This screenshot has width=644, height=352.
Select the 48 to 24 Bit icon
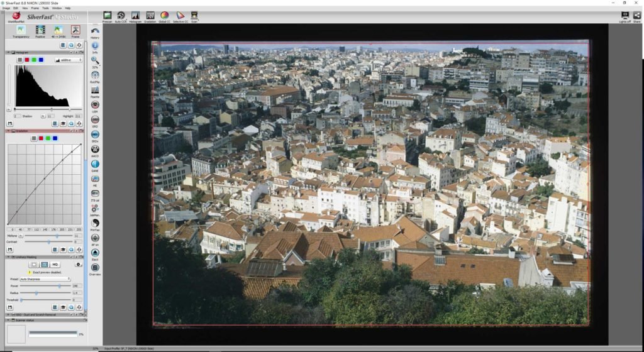(x=58, y=30)
